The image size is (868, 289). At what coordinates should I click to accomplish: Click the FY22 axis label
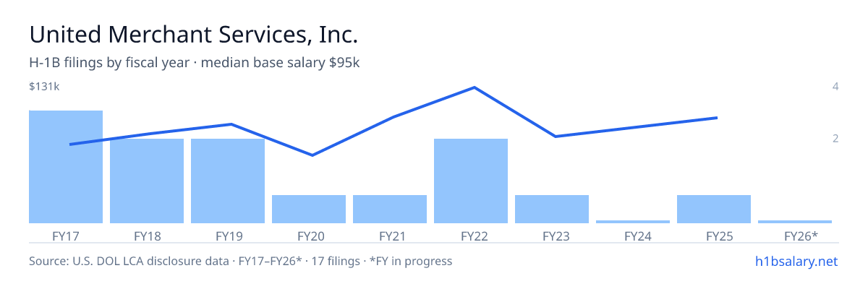[471, 236]
